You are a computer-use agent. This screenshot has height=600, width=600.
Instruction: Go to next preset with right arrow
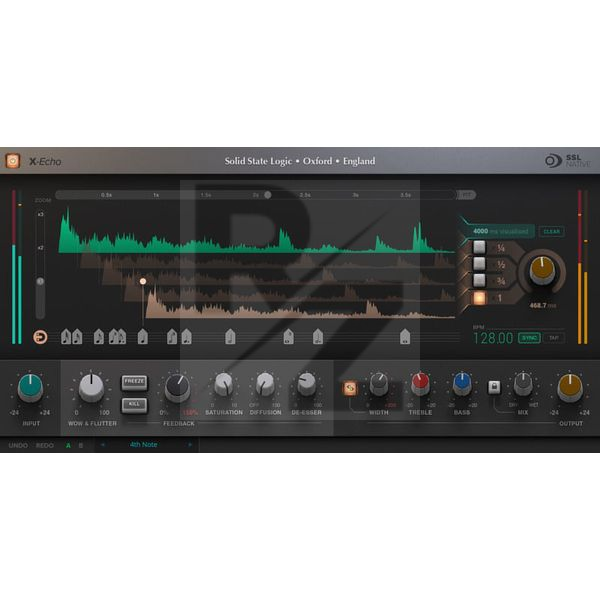190,445
